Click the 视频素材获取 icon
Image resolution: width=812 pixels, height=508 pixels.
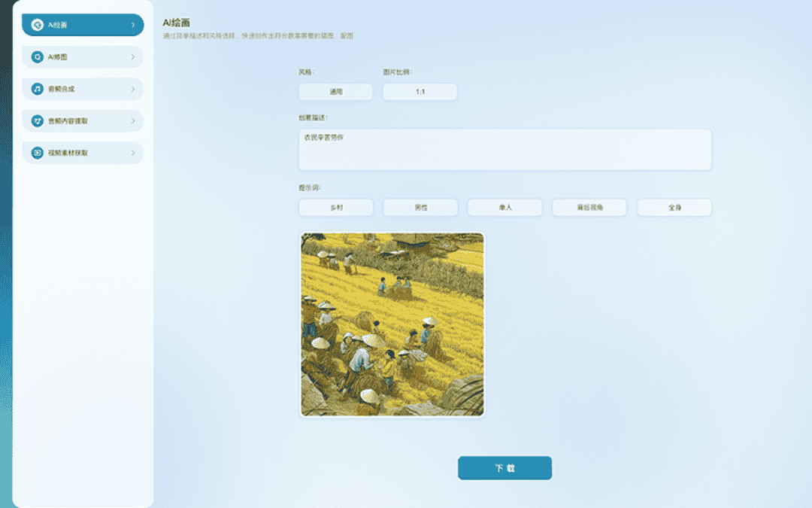tap(38, 153)
